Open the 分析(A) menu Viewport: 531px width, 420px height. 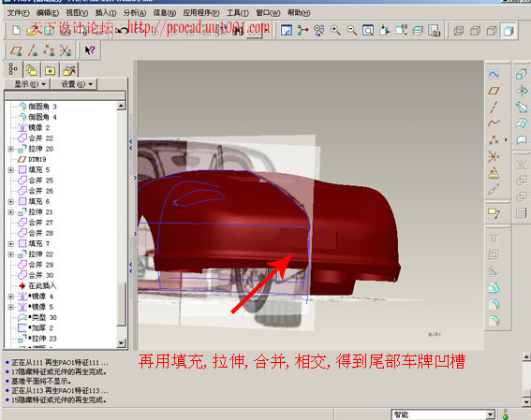[x=135, y=13]
